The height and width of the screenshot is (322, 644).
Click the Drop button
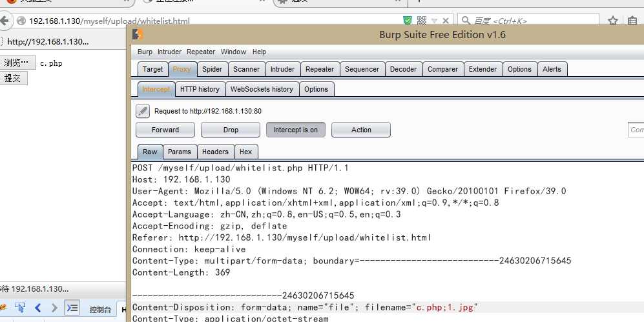231,130
